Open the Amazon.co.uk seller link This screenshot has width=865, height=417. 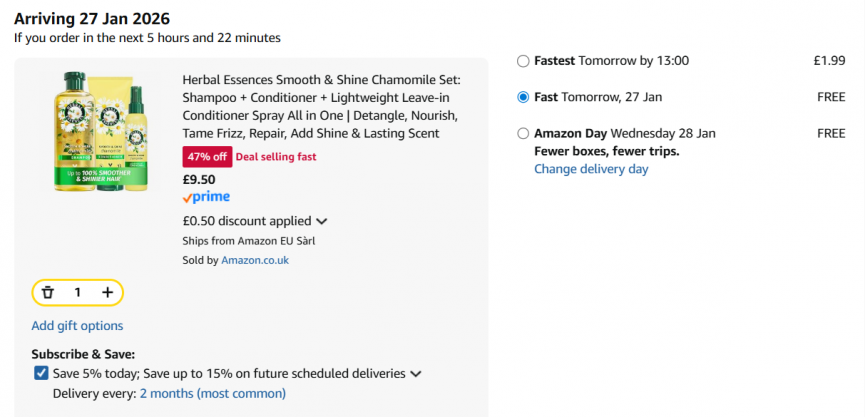[x=255, y=260]
